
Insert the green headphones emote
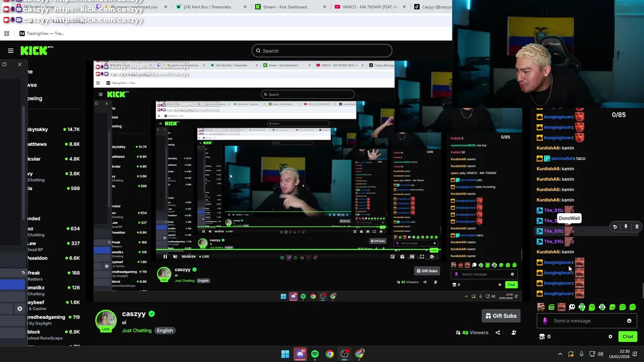coord(582,307)
